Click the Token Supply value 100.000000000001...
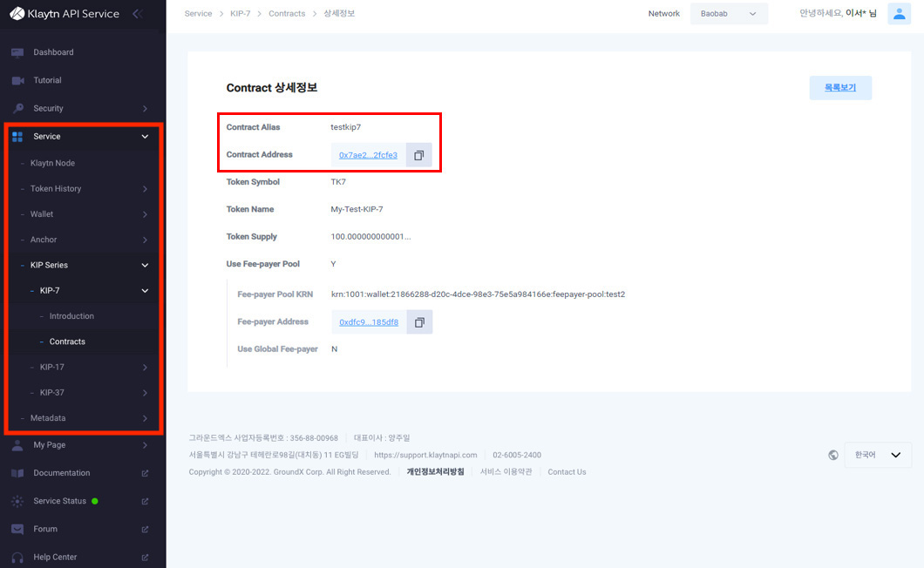Image resolution: width=924 pixels, height=568 pixels. click(x=370, y=237)
